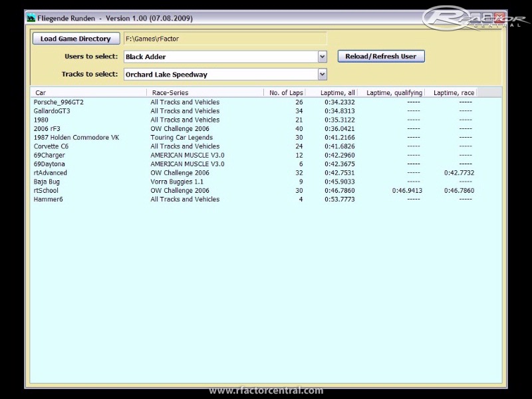Image resolution: width=532 pixels, height=399 pixels.
Task: Select the 1987 Holden Commodore VK row
Action: (76, 138)
